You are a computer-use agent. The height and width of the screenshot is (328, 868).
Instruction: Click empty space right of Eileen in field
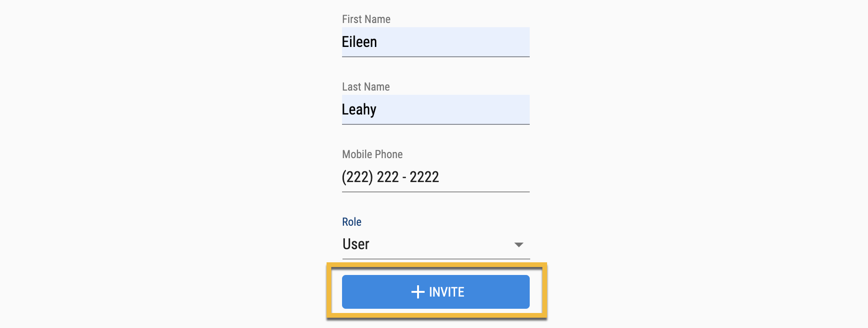click(x=453, y=42)
